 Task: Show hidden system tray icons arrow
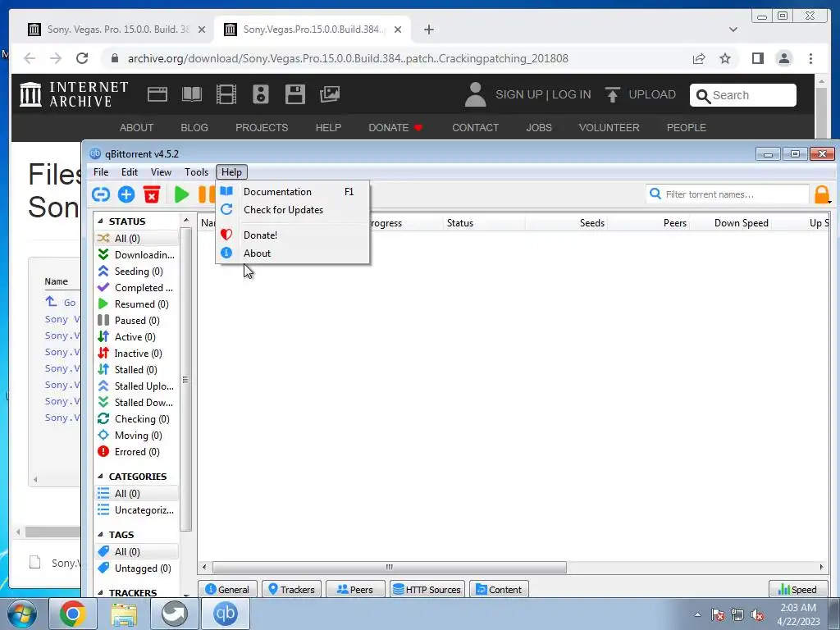[697, 614]
